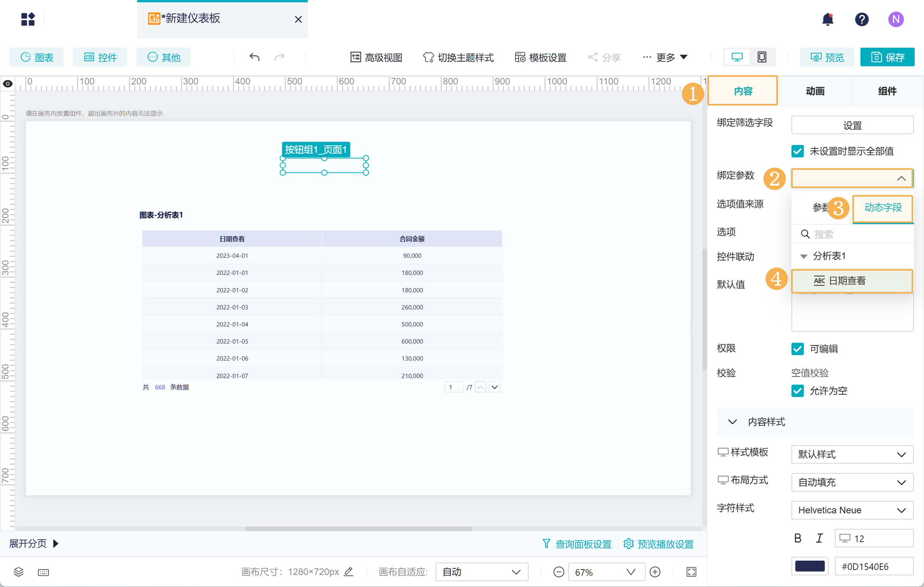Screen dimensions: 924x587
Task: Click the 保存 button
Action: pos(887,57)
